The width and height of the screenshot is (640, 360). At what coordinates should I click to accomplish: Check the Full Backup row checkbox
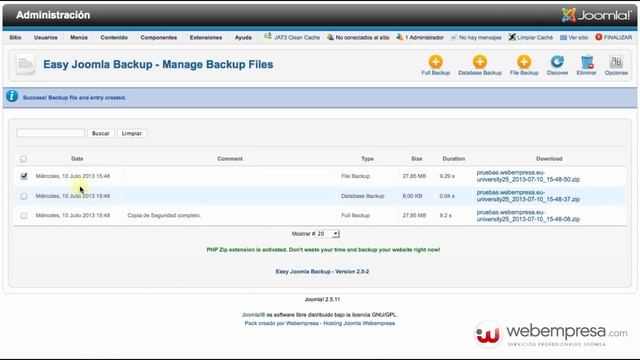pyautogui.click(x=24, y=216)
